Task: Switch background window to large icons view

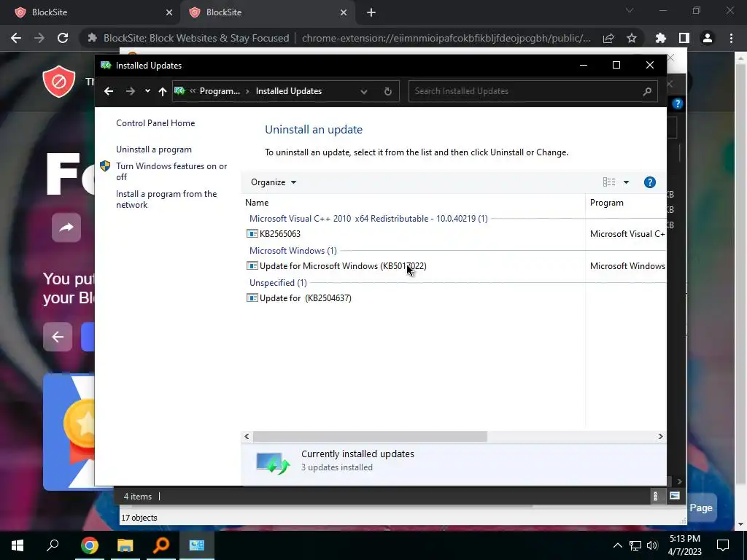Action: pos(675,496)
